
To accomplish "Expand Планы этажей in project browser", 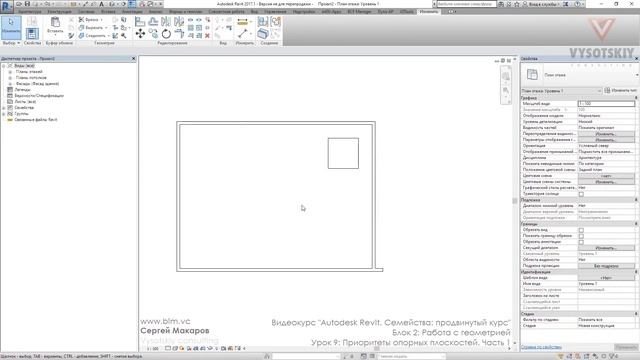I will (x=10, y=72).
